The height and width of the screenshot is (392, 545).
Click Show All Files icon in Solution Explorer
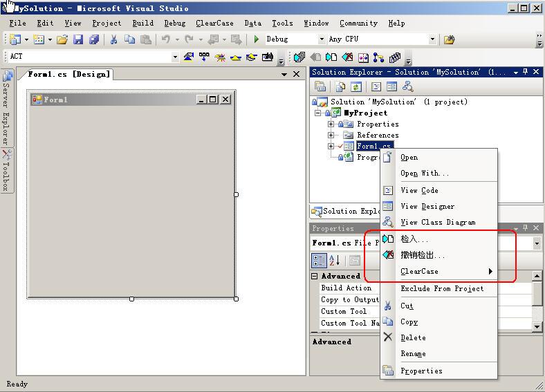(340, 86)
